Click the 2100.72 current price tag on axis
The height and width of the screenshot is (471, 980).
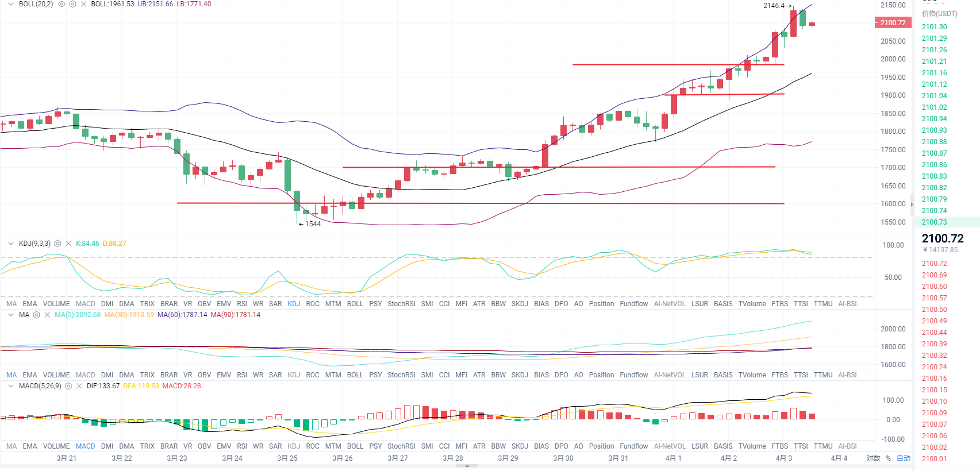pos(893,23)
